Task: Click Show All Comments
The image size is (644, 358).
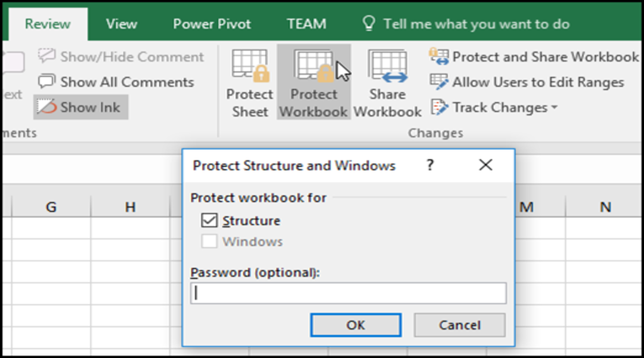Action: tap(116, 82)
